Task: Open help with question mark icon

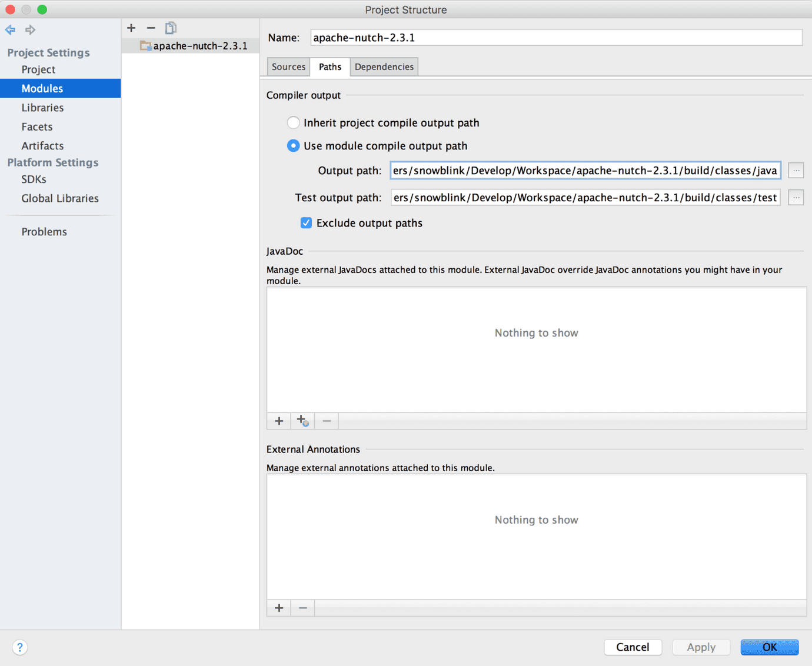Action: click(x=19, y=647)
